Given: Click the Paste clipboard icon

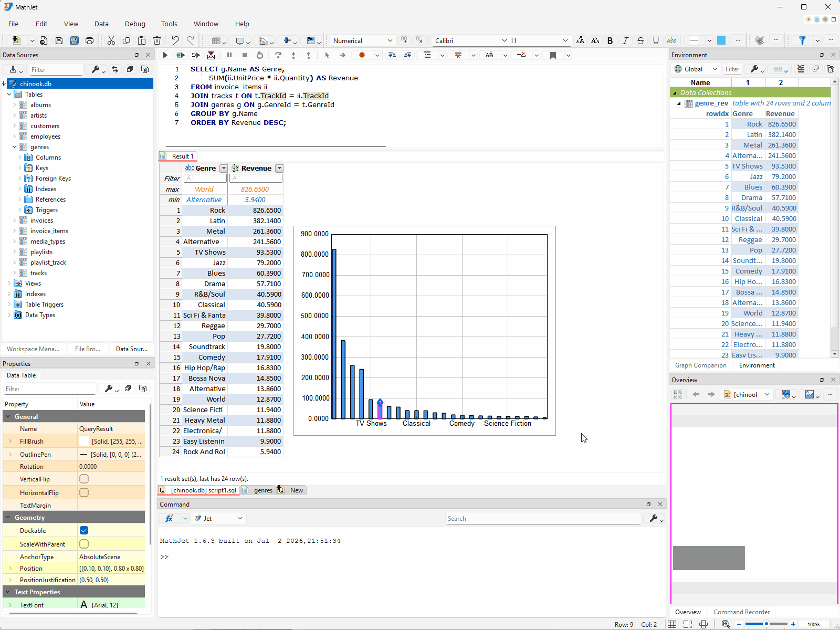Looking at the screenshot, I should pos(142,40).
